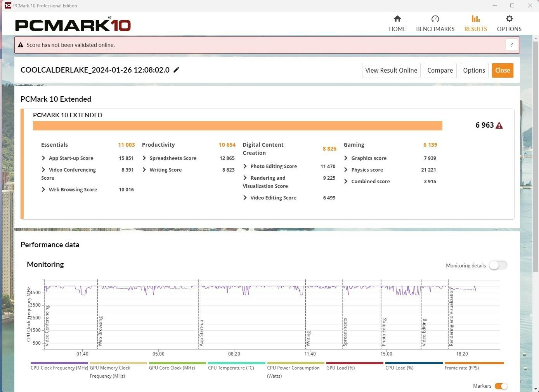Click the View Result Online button
The height and width of the screenshot is (392, 539).
391,70
